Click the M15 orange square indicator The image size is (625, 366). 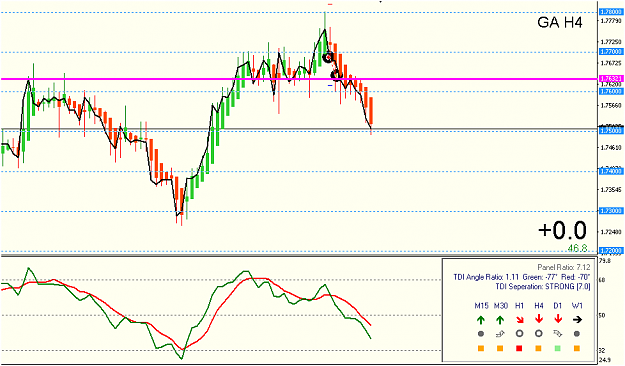(481, 348)
